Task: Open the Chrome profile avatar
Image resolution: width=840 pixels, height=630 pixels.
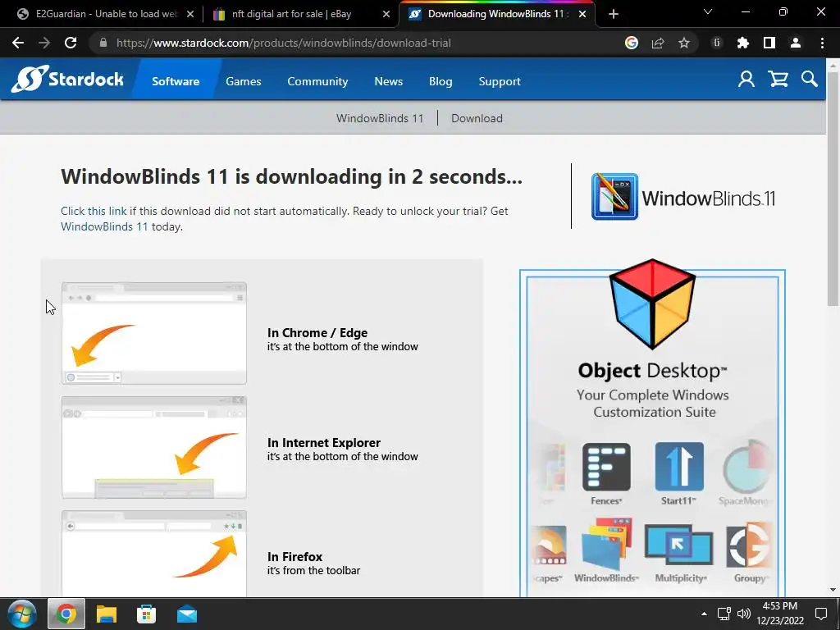Action: point(796,43)
